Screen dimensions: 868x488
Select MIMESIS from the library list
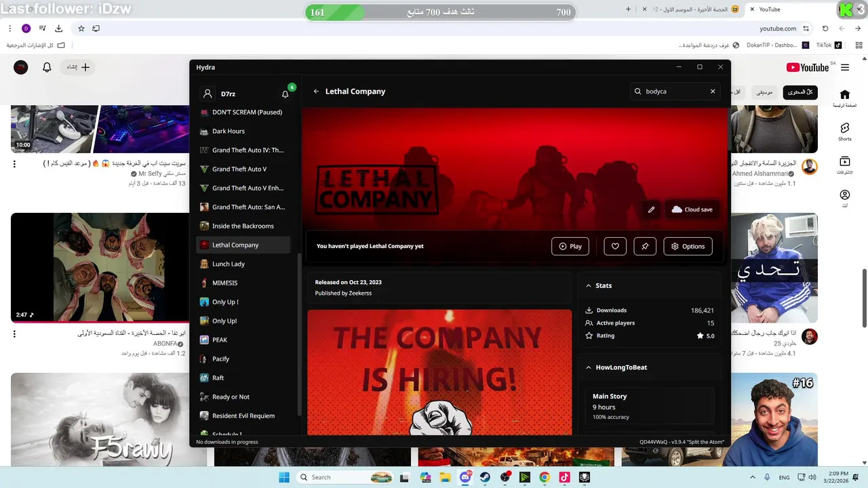click(243, 283)
